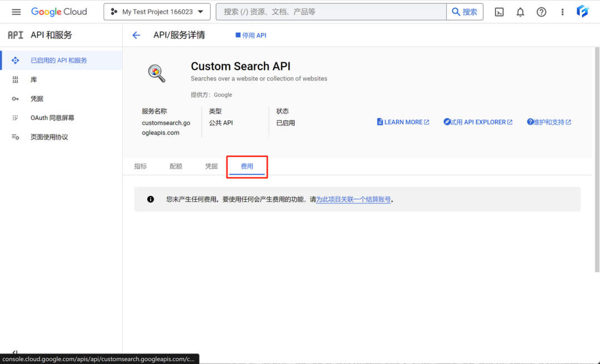Screen dimensions: 600x364
Task: Click the 已启用 status value
Action: pos(286,123)
